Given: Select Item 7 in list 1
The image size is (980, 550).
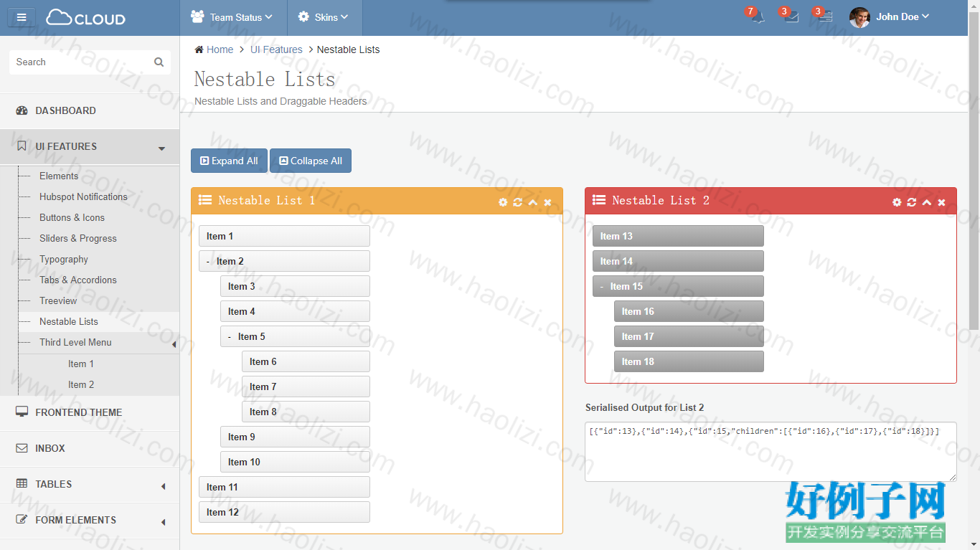Looking at the screenshot, I should click(306, 387).
